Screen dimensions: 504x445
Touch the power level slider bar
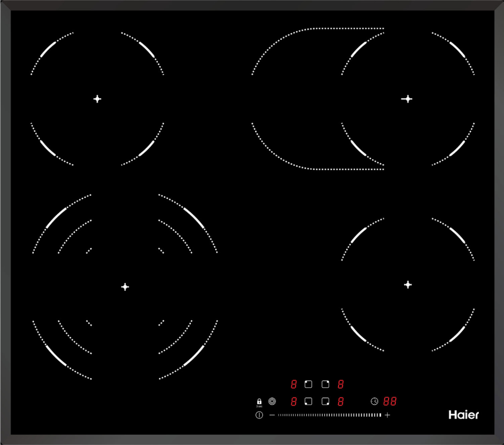tap(330, 415)
